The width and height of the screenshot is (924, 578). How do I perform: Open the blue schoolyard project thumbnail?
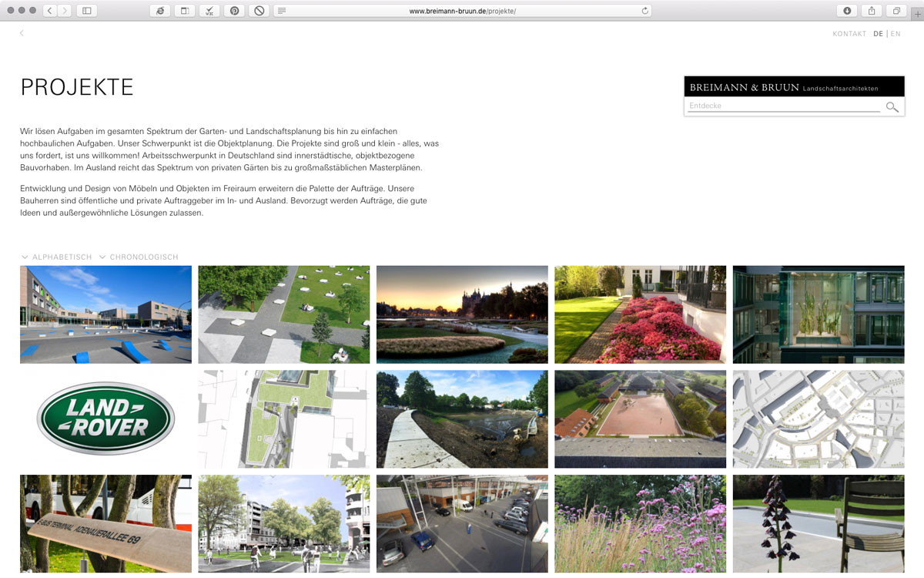click(105, 314)
